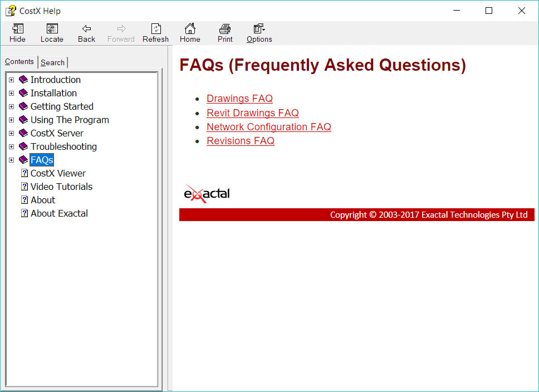Go Back using the toolbar arrow
The width and height of the screenshot is (539, 392).
tap(86, 29)
